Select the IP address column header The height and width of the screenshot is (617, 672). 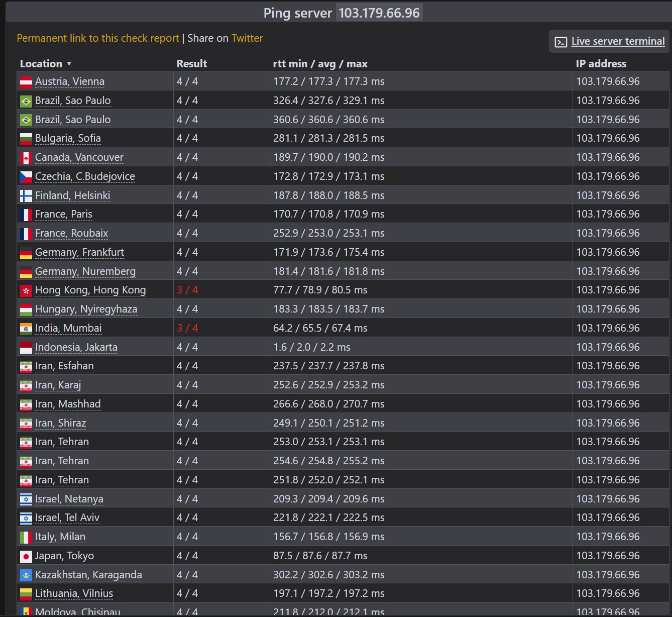(601, 64)
